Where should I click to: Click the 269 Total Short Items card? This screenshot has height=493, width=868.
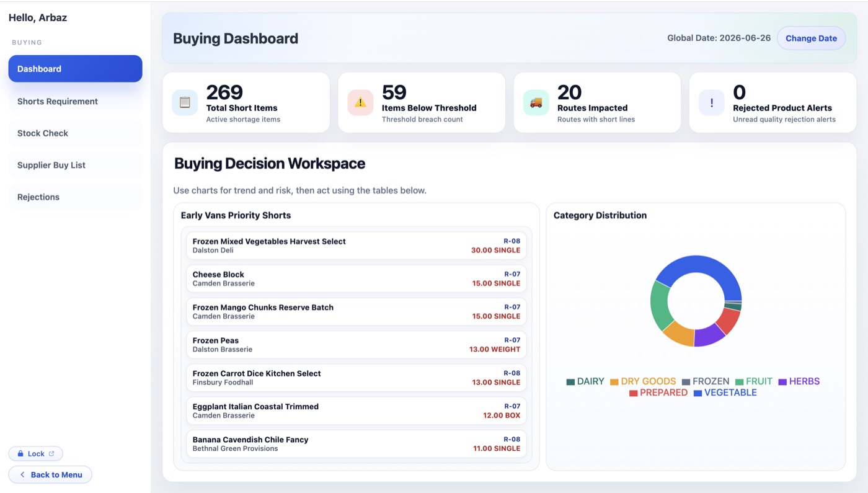tap(246, 102)
